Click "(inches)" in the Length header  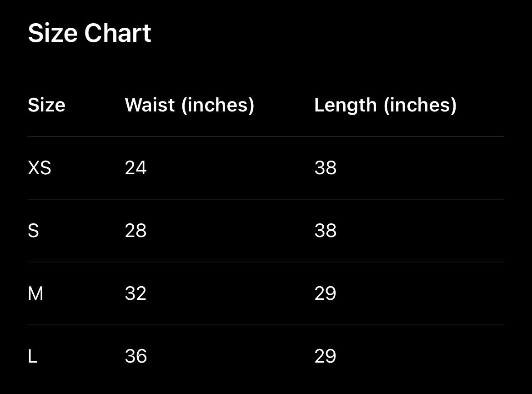(420, 105)
